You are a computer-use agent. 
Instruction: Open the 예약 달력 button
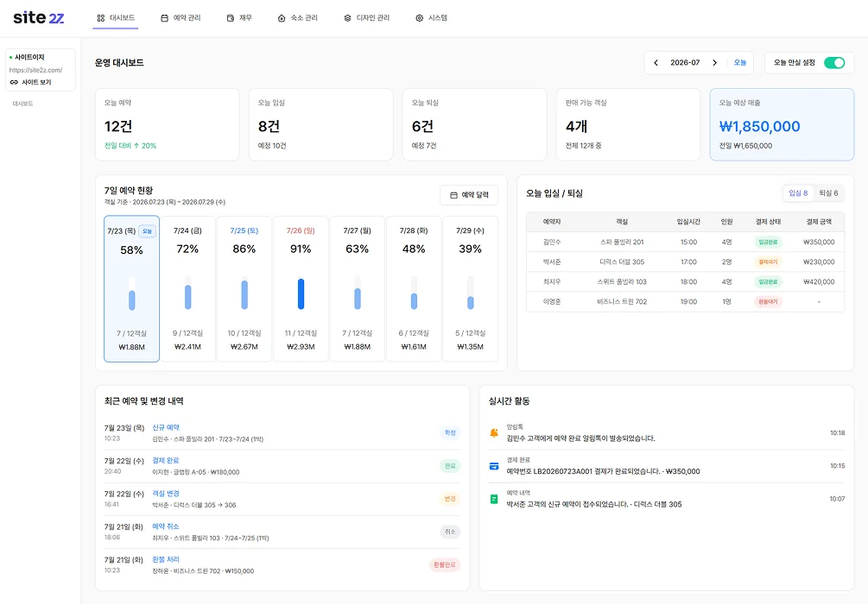coord(469,195)
